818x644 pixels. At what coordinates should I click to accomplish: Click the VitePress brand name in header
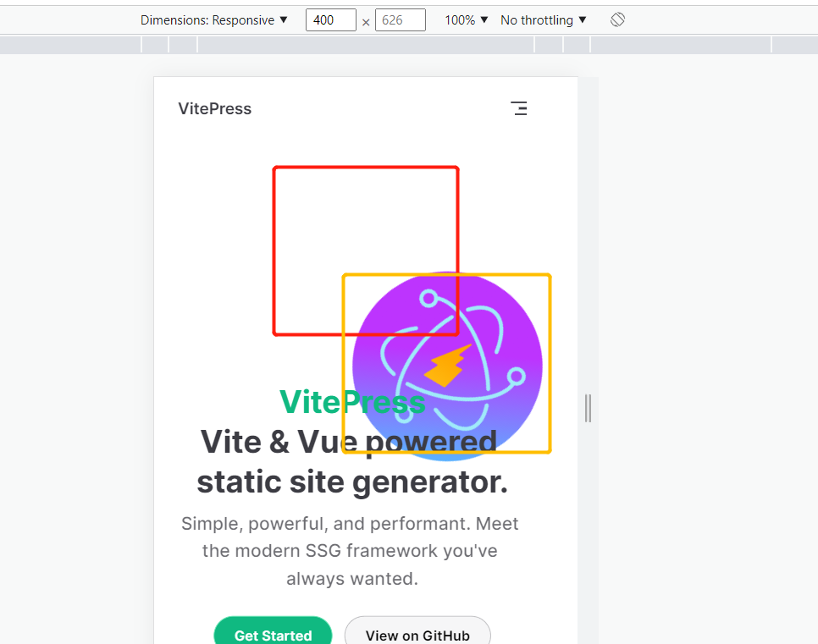pyautogui.click(x=214, y=108)
